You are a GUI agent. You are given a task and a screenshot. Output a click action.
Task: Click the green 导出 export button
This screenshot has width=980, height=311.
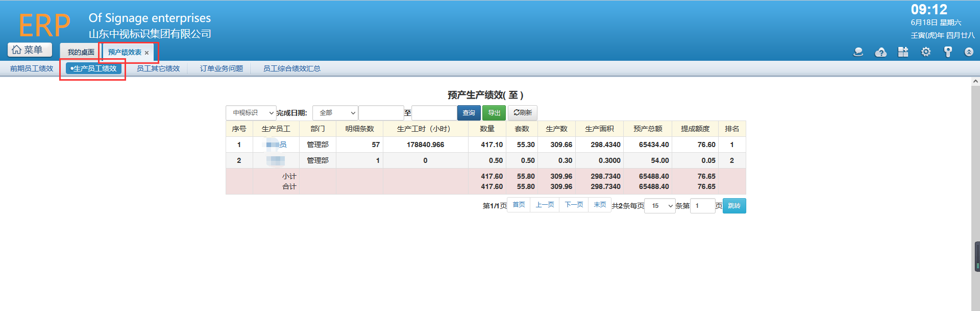[x=494, y=113]
